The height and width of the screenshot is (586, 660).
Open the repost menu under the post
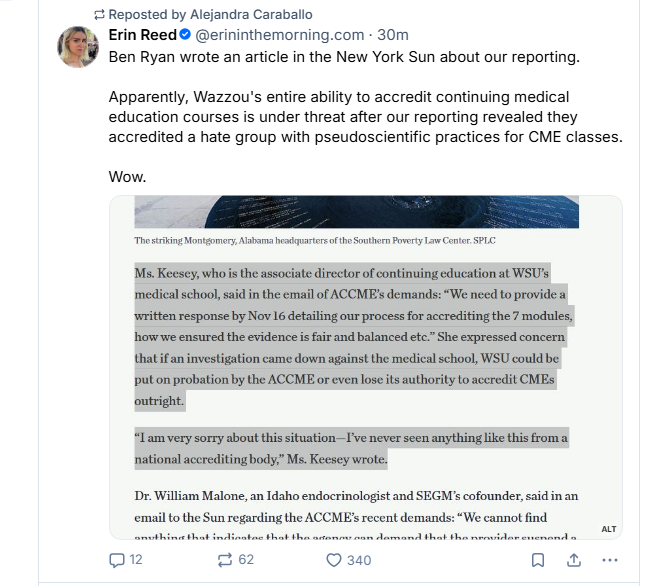(225, 560)
